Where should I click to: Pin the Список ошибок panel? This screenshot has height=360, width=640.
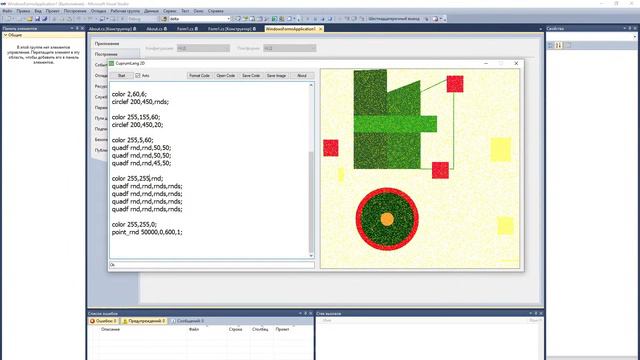pyautogui.click(x=305, y=313)
